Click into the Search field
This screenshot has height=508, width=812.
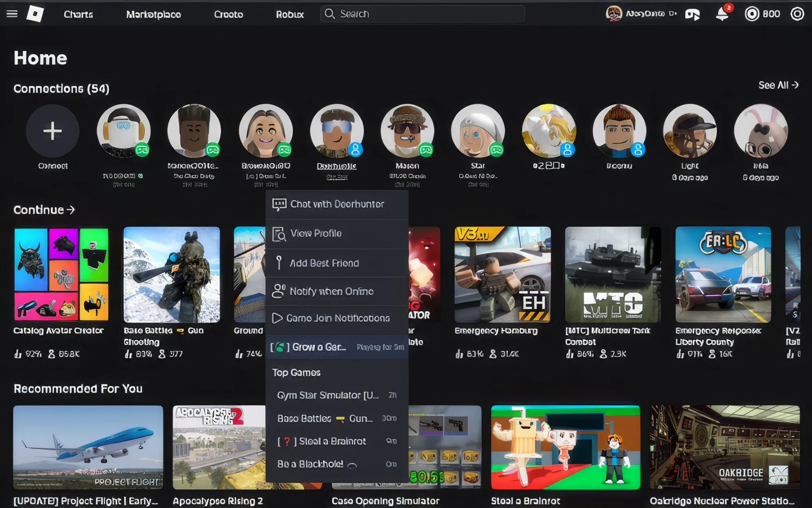point(423,14)
